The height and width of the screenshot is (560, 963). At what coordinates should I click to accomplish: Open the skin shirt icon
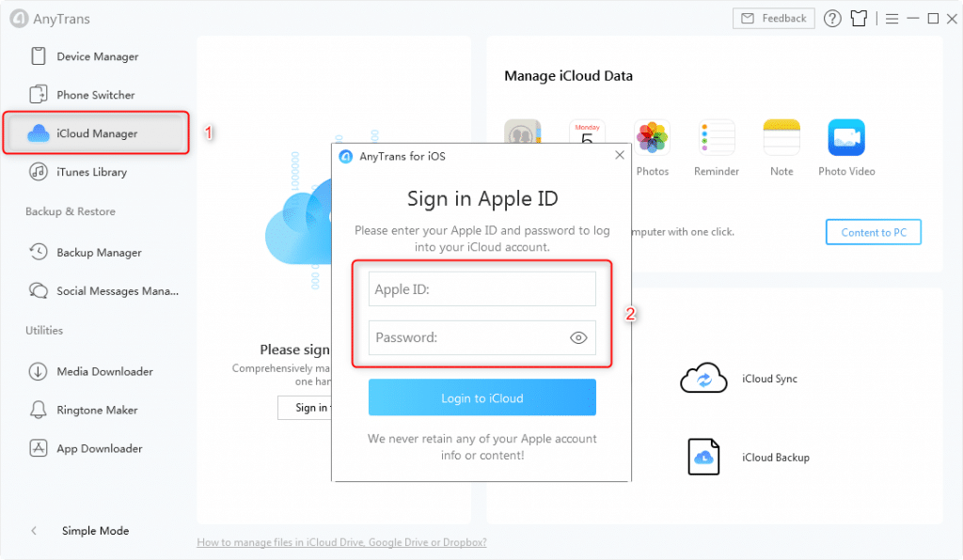[859, 19]
